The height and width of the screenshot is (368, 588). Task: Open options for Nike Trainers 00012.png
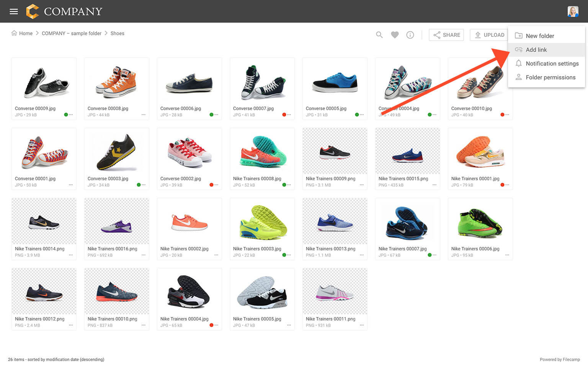point(71,325)
